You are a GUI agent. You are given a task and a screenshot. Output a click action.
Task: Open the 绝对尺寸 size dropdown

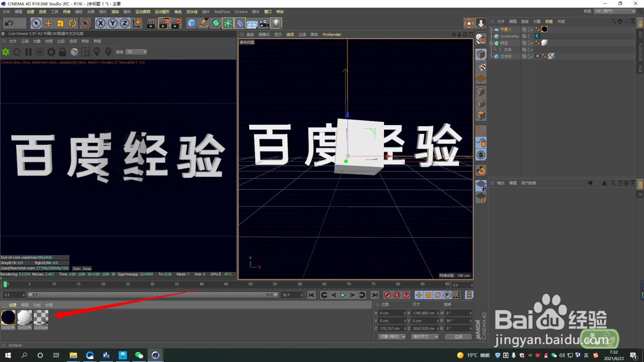coord(425,337)
